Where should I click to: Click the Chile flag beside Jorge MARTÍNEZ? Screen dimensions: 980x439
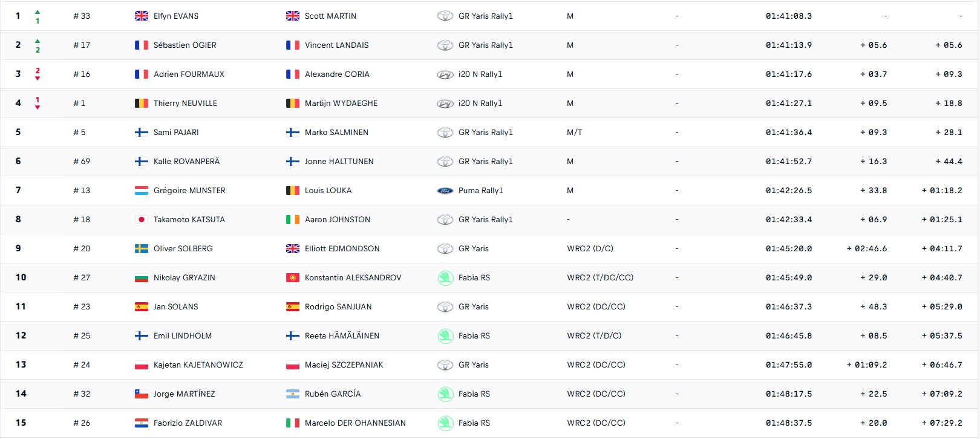pyautogui.click(x=142, y=394)
